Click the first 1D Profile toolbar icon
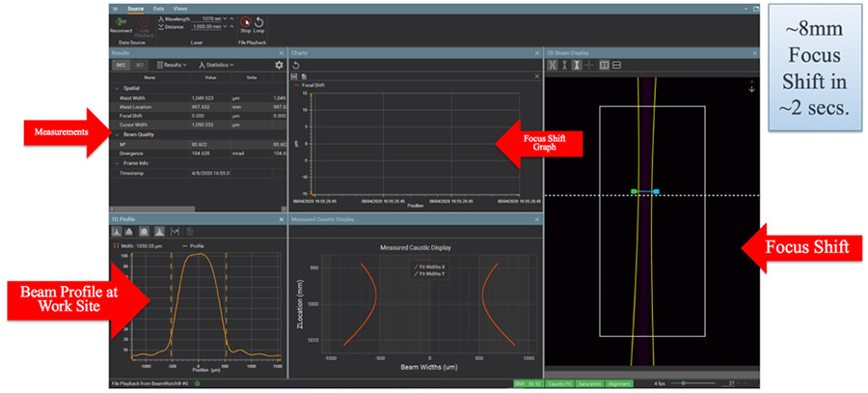 (x=119, y=232)
